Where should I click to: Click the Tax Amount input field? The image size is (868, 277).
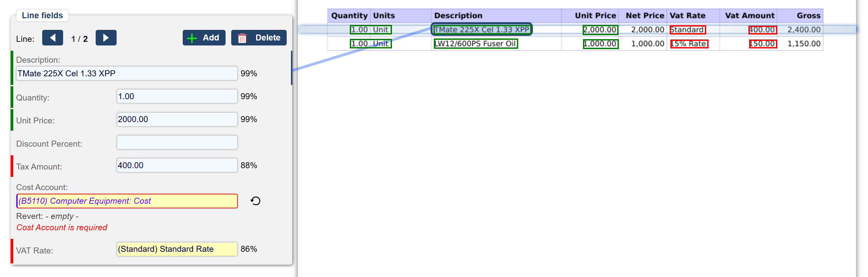point(177,165)
